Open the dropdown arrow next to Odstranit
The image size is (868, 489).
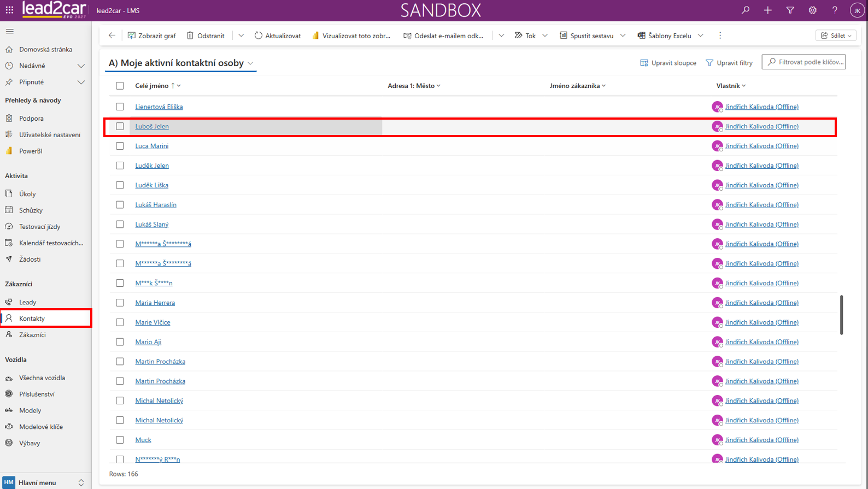241,36
